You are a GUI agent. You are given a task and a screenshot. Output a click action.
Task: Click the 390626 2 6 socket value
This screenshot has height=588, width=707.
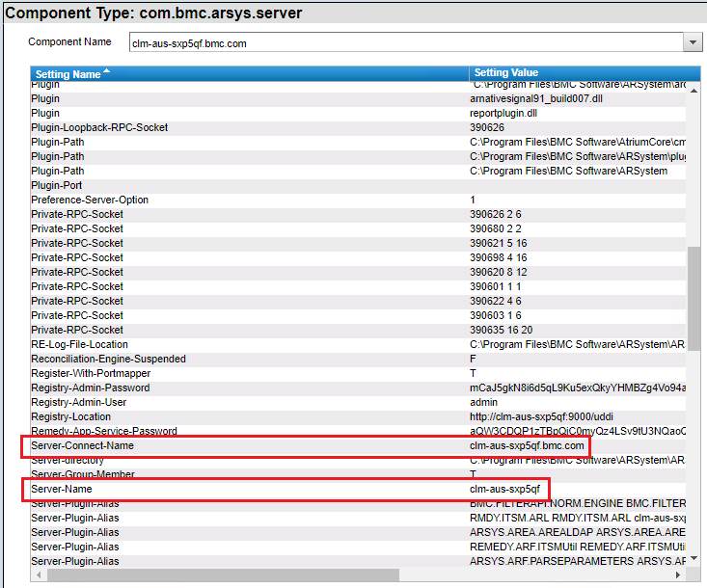496,214
